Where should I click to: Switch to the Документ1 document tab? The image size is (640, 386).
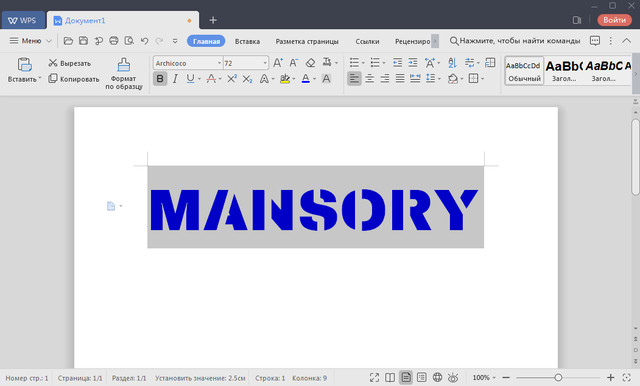click(x=123, y=20)
